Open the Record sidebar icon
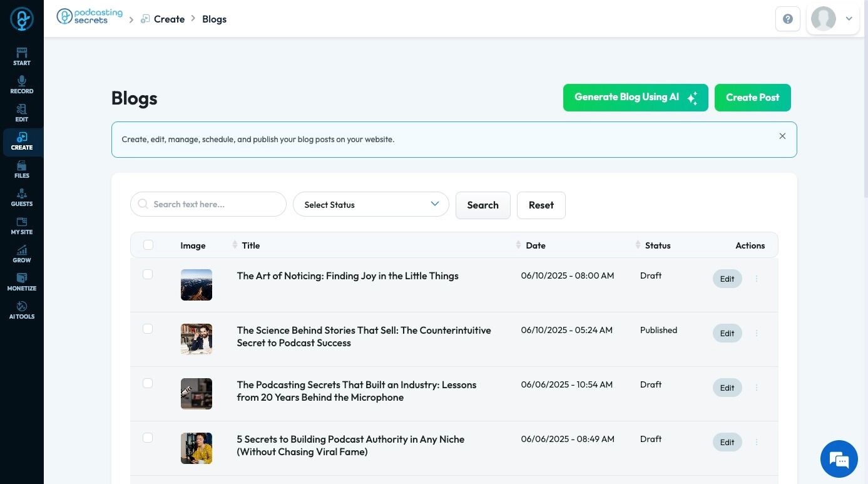 [x=21, y=85]
